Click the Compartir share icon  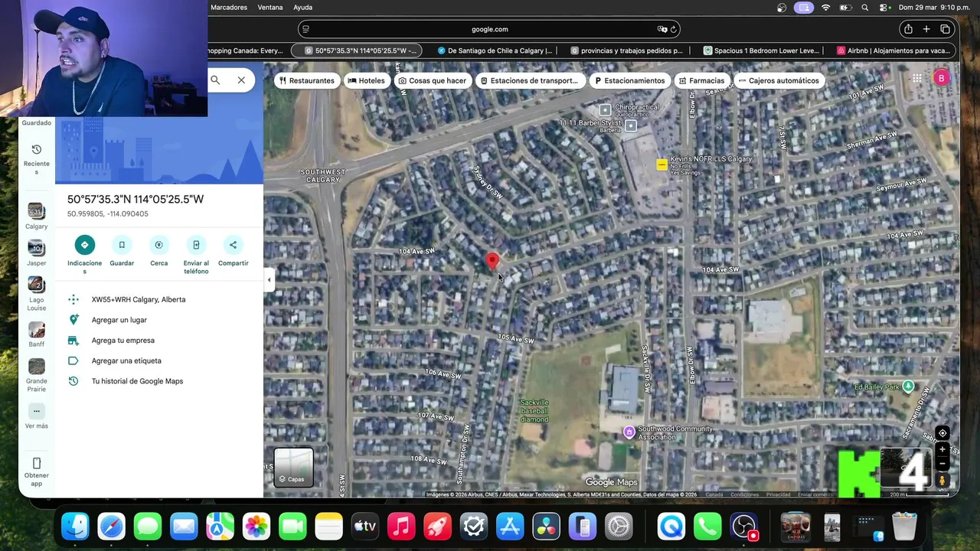pos(233,245)
